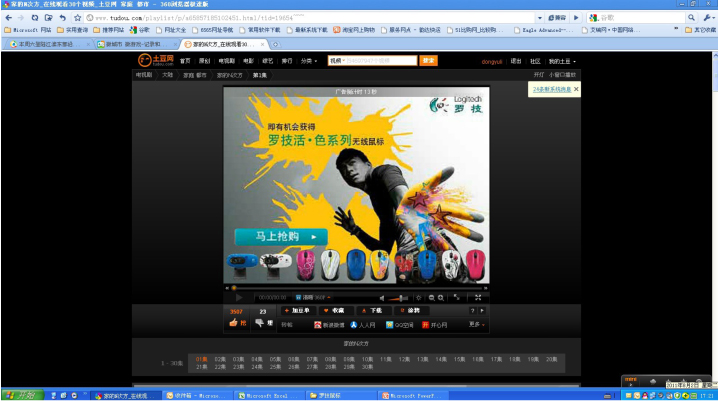The height and width of the screenshot is (401, 718).
Task: Open the new system messages link
Action: pos(552,89)
